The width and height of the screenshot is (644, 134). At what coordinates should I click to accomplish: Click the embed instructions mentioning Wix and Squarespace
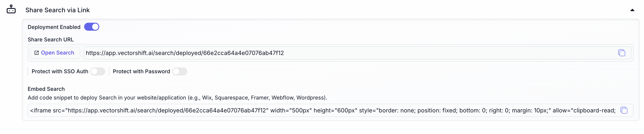pyautogui.click(x=177, y=98)
